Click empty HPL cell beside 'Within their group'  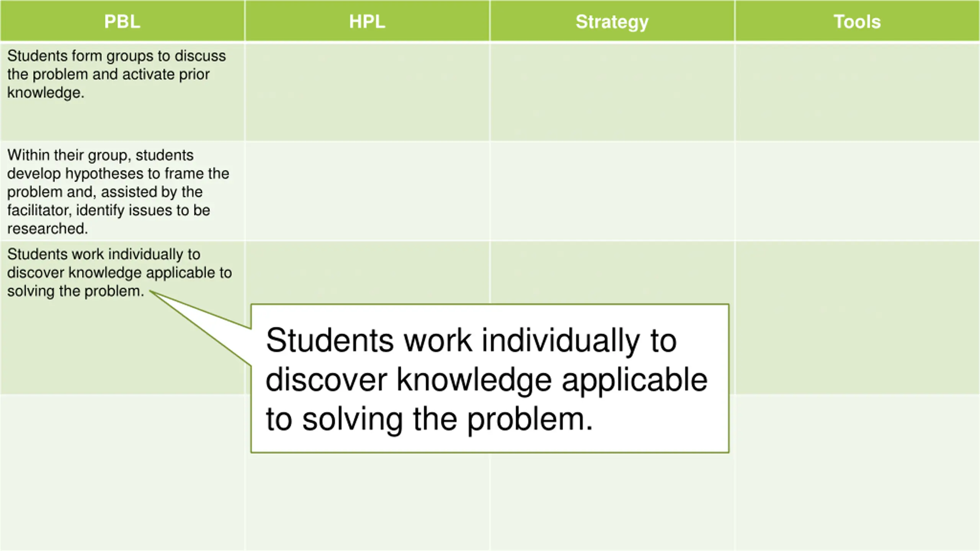click(x=367, y=191)
